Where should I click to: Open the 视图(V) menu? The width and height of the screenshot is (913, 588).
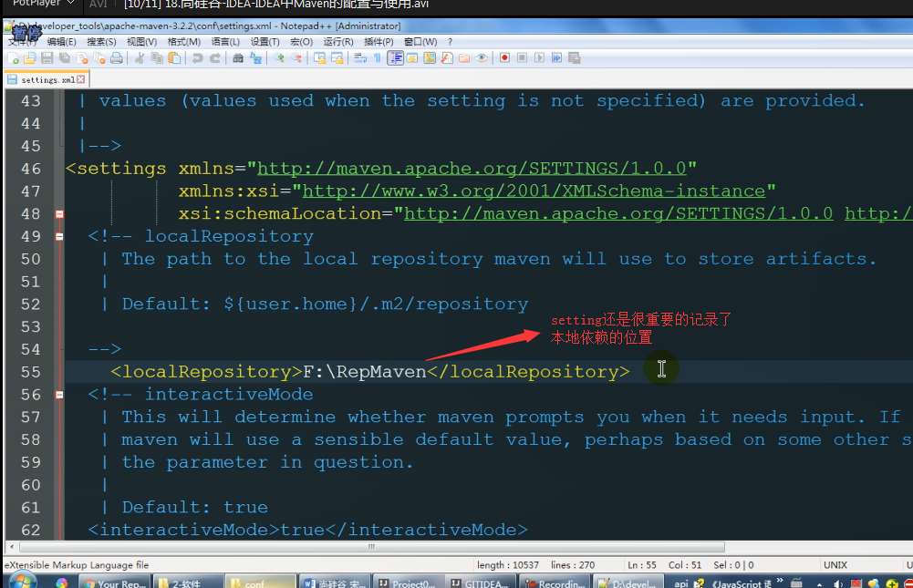click(141, 42)
